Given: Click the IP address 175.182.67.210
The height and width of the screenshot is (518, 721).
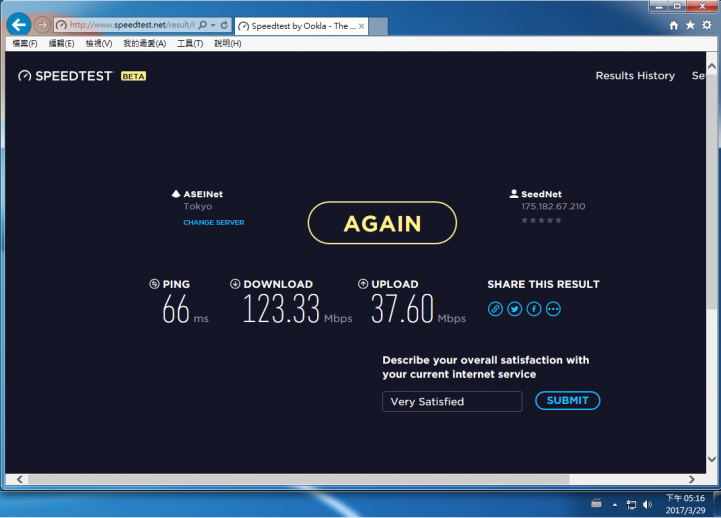Looking at the screenshot, I should click(553, 206).
